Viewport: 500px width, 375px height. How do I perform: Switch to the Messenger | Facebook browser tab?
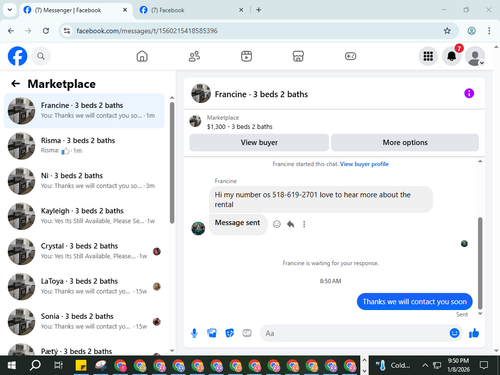(x=75, y=10)
